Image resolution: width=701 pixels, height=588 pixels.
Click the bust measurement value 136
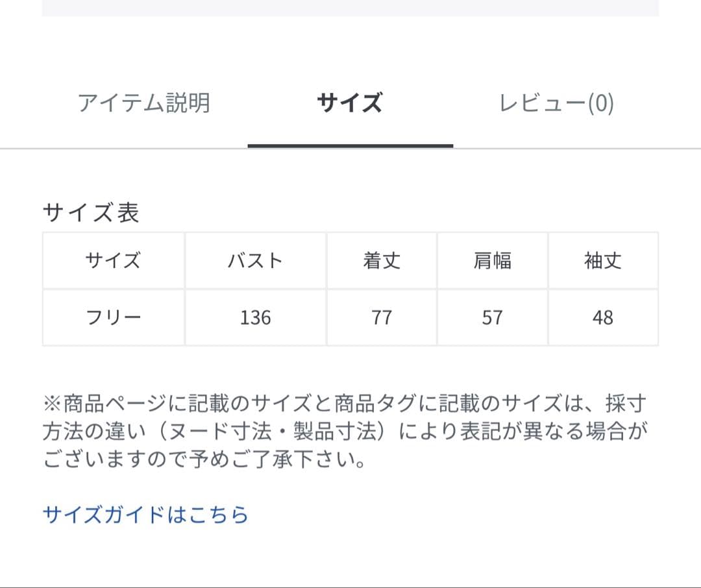click(255, 317)
